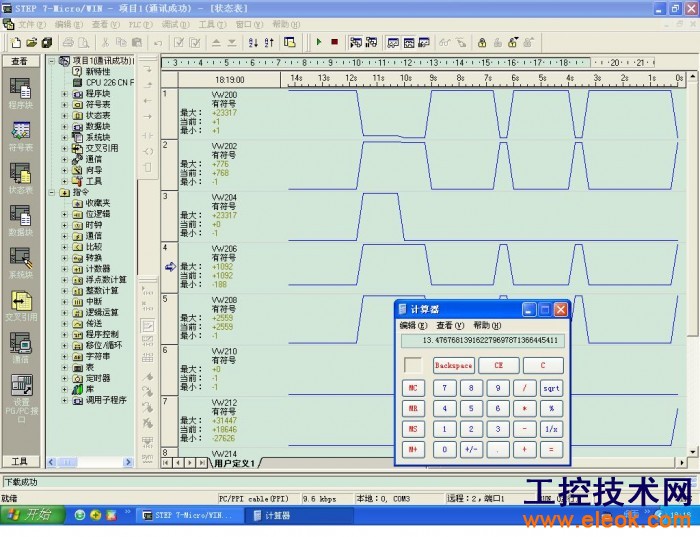Expand the 位逻辑 instruction folder
This screenshot has width=700, height=537.
click(x=64, y=214)
